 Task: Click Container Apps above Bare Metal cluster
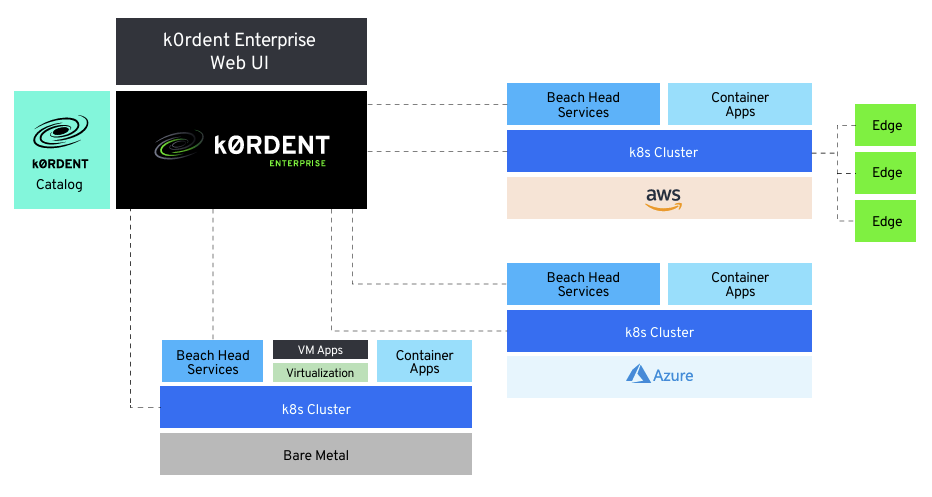tap(424, 361)
